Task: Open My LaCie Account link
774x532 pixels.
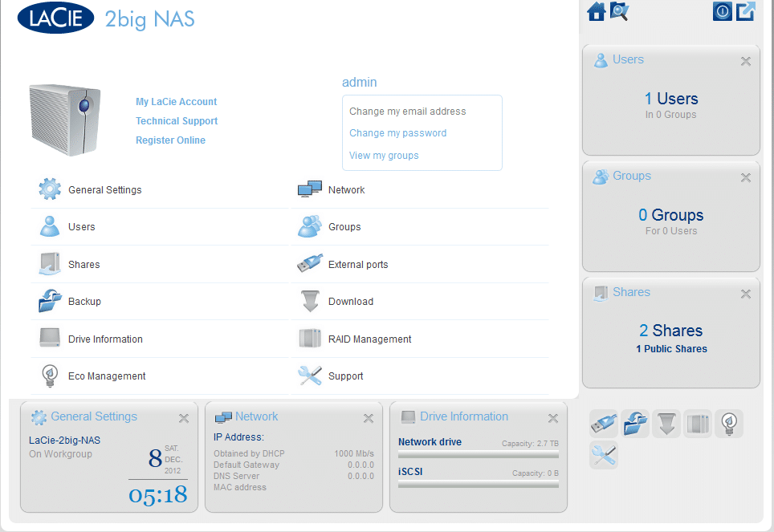Action: point(176,102)
